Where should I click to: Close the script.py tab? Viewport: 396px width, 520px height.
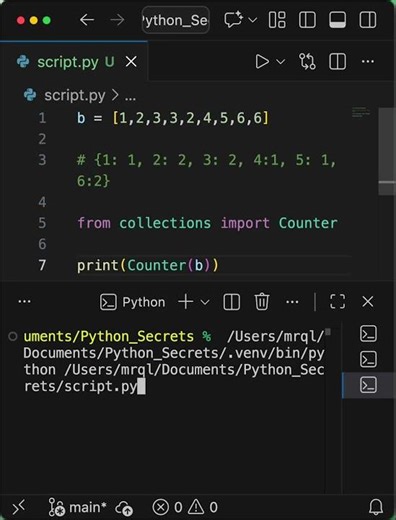131,62
